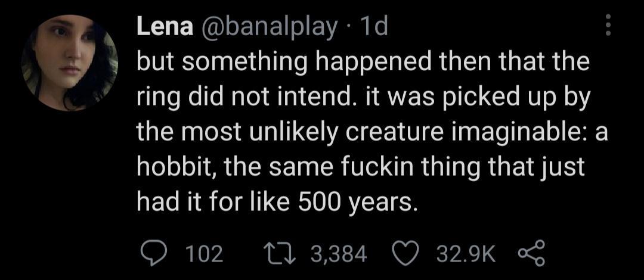Open the three-dot more options menu
The height and width of the screenshot is (280, 644).
click(x=608, y=26)
